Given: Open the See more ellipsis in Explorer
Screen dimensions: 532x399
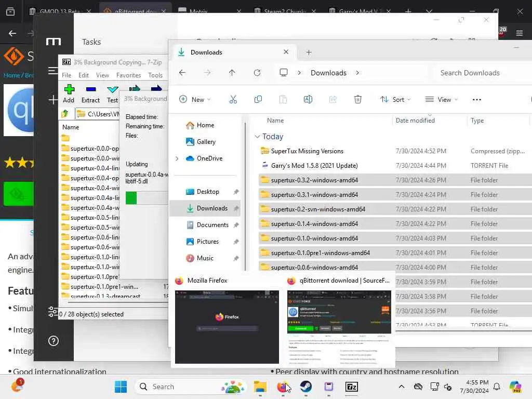Looking at the screenshot, I should (477, 99).
